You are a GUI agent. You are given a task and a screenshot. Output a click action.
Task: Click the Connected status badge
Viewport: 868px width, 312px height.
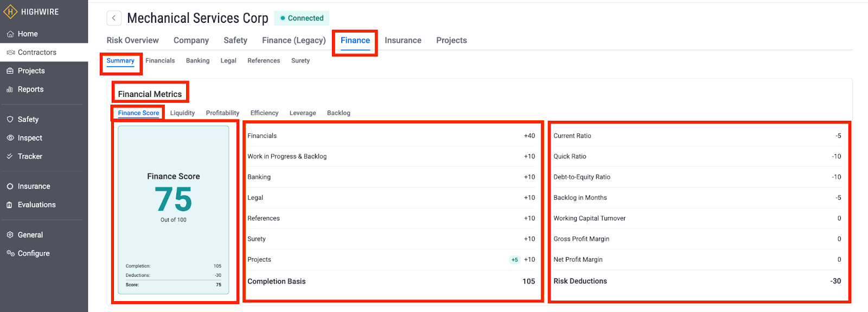[x=302, y=18]
